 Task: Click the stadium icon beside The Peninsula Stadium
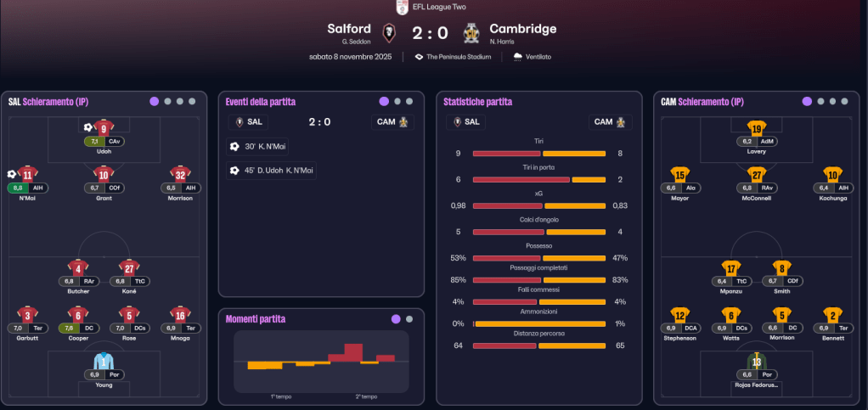tap(419, 57)
